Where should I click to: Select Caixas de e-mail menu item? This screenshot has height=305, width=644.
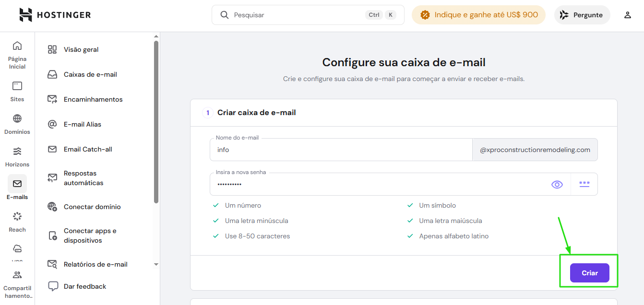[x=90, y=74]
